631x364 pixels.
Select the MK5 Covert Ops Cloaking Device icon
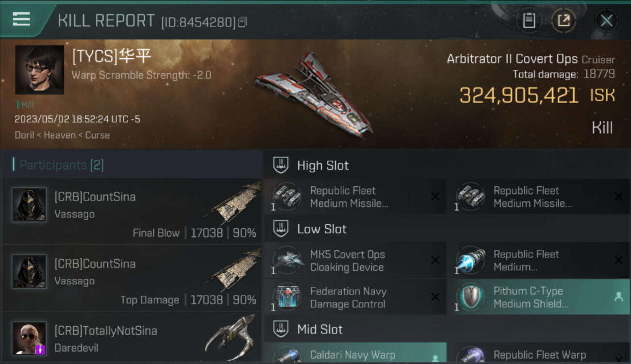[287, 261]
